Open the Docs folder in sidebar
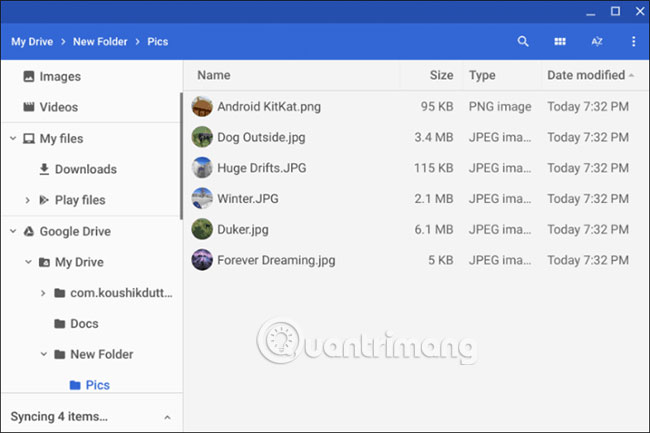 tap(84, 324)
